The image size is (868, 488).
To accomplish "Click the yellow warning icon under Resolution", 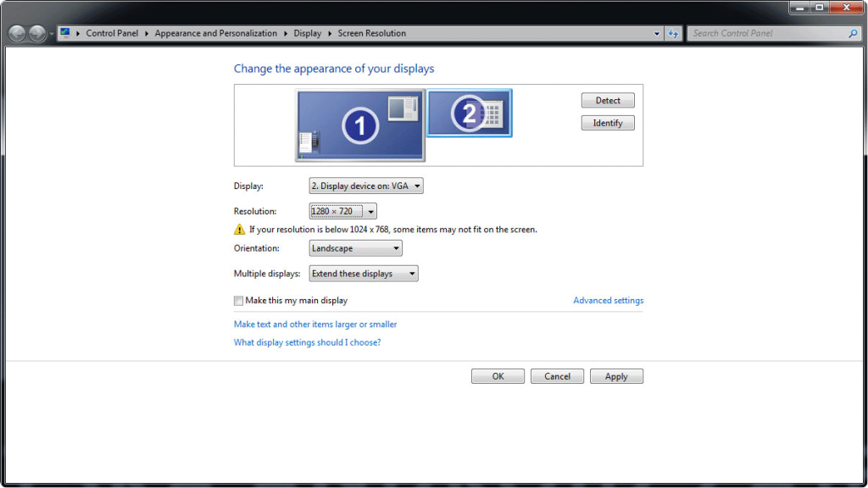I will click(239, 230).
